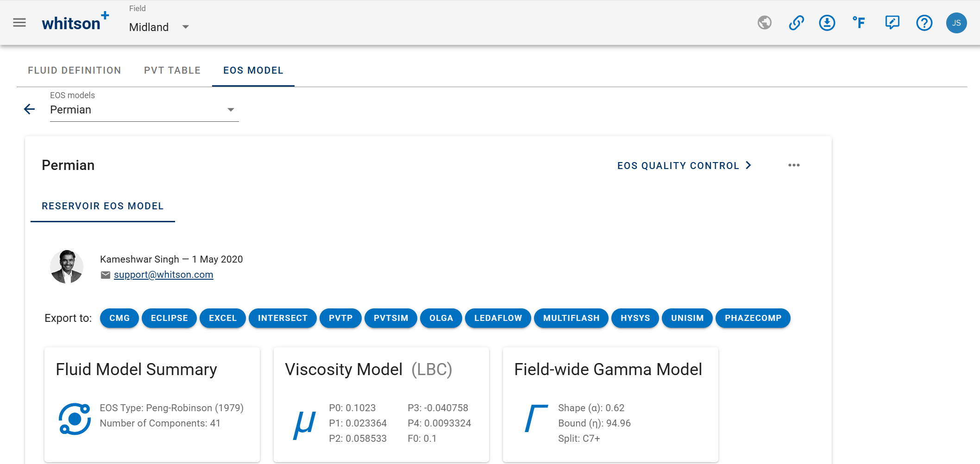Click the P4: 0.0093324 value
Image resolution: width=980 pixels, height=464 pixels.
click(x=440, y=423)
